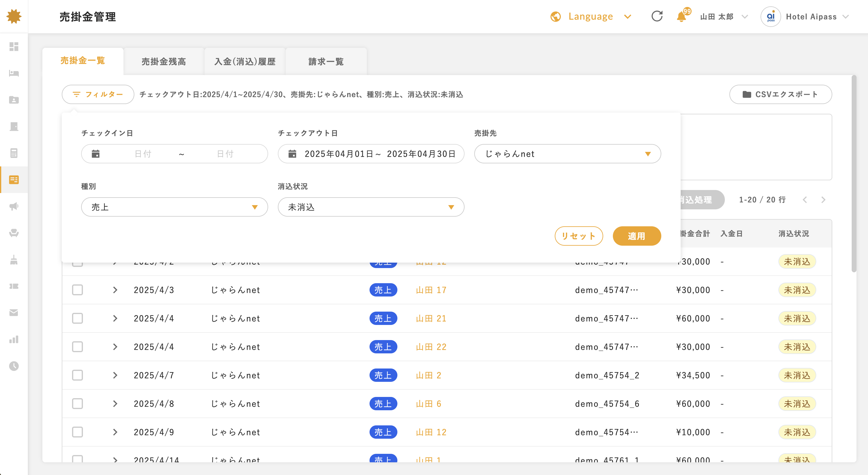
Task: Click the 適用 button
Action: tap(636, 236)
